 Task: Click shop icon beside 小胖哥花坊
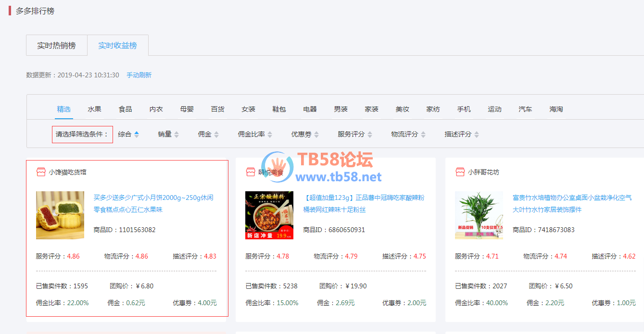pyautogui.click(x=460, y=172)
